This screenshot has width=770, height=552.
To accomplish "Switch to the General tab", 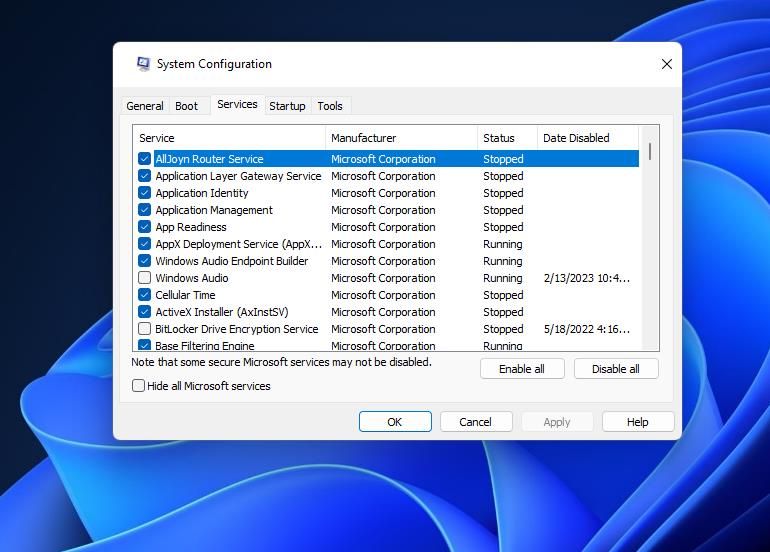I will click(x=145, y=106).
